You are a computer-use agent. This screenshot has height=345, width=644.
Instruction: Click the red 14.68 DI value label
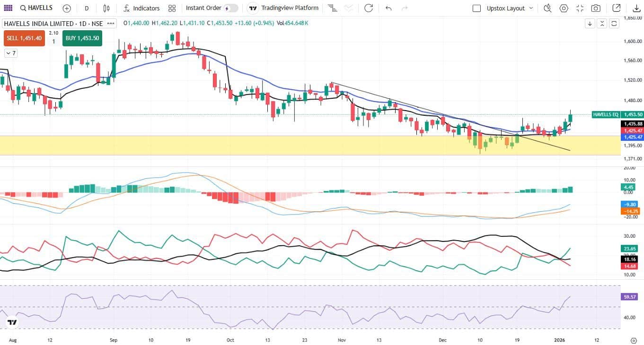(x=630, y=267)
